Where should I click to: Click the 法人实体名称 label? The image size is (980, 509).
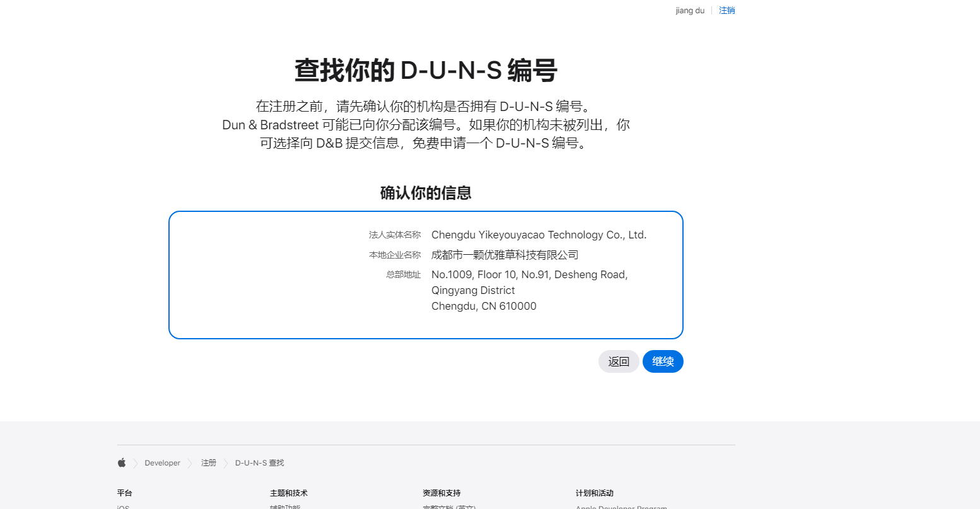[x=395, y=235]
